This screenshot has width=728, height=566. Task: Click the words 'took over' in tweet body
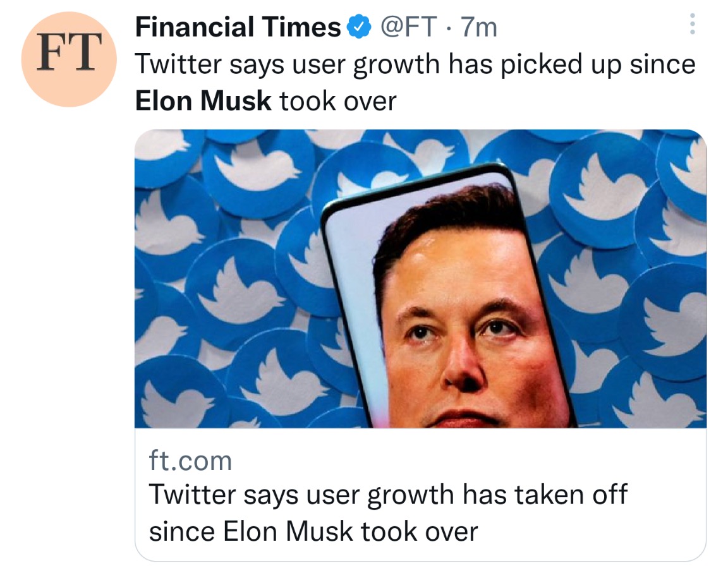[338, 100]
